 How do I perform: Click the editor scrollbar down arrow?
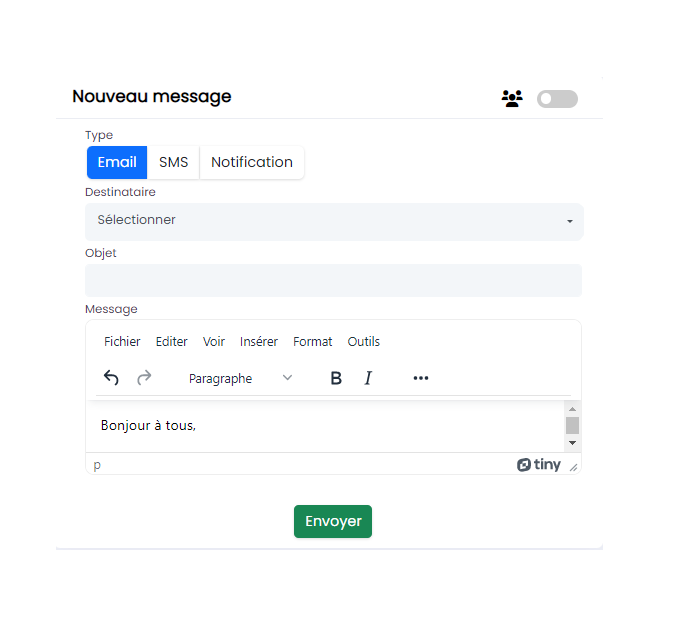click(572, 442)
